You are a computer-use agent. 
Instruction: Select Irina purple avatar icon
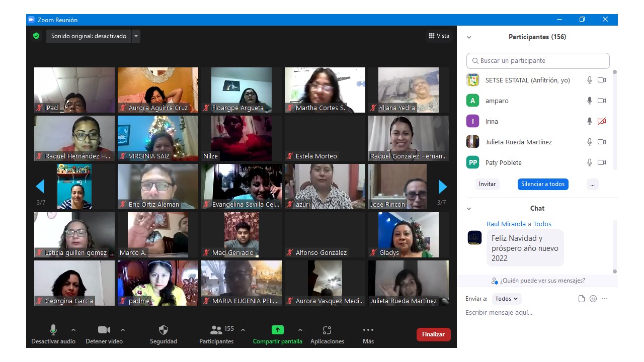click(472, 121)
